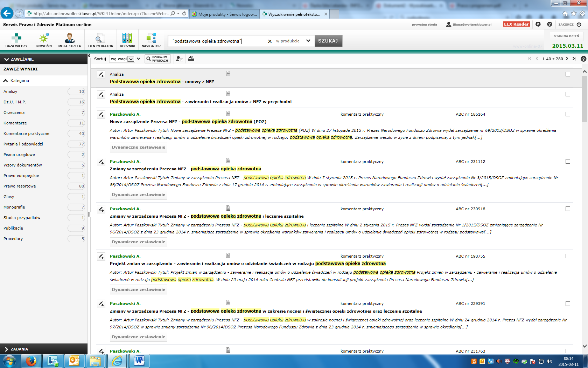Open 'Stan na dzień' date selector
The height and width of the screenshot is (368, 588).
tap(566, 36)
